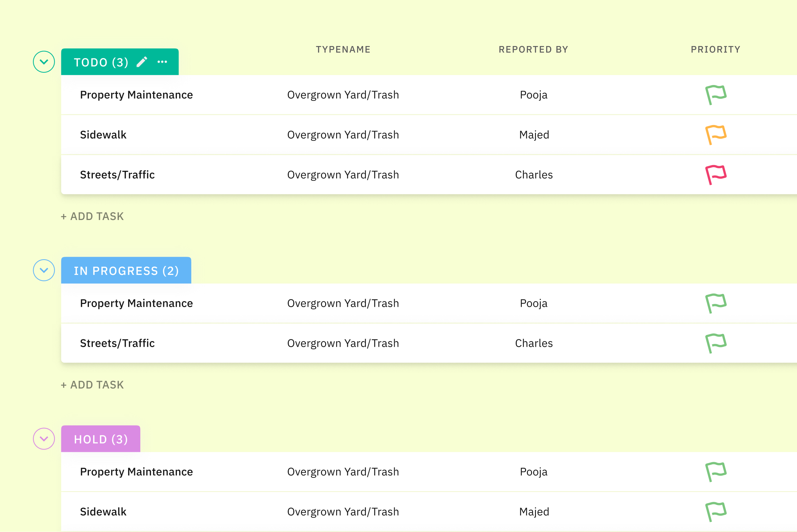Click the REPORTED BY column header
Screen dimensions: 797x532
click(533, 50)
